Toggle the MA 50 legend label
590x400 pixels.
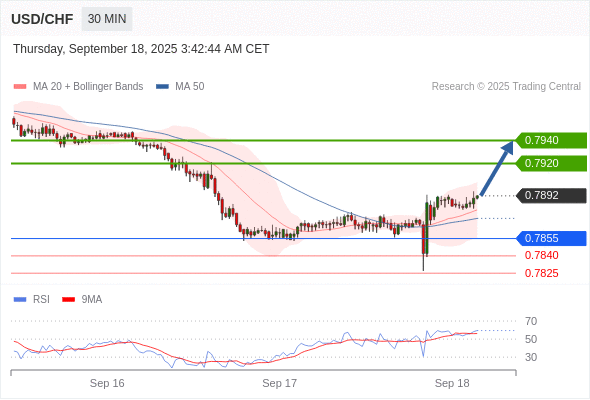tap(190, 87)
